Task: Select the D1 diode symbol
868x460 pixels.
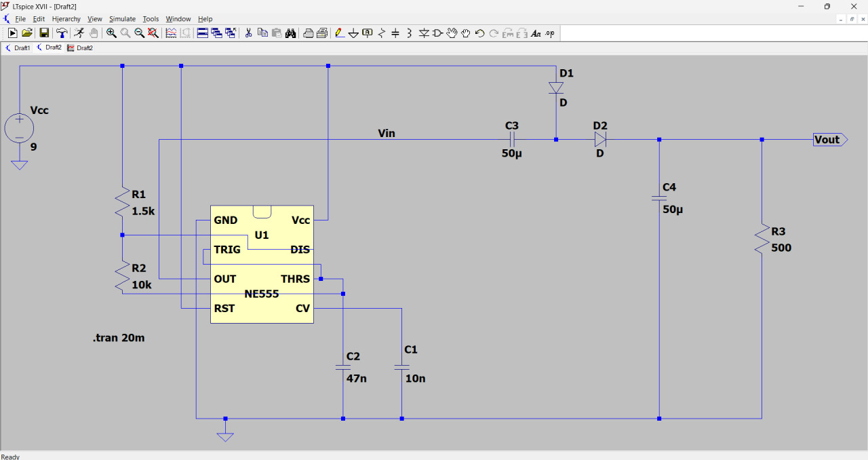Action: (556, 88)
